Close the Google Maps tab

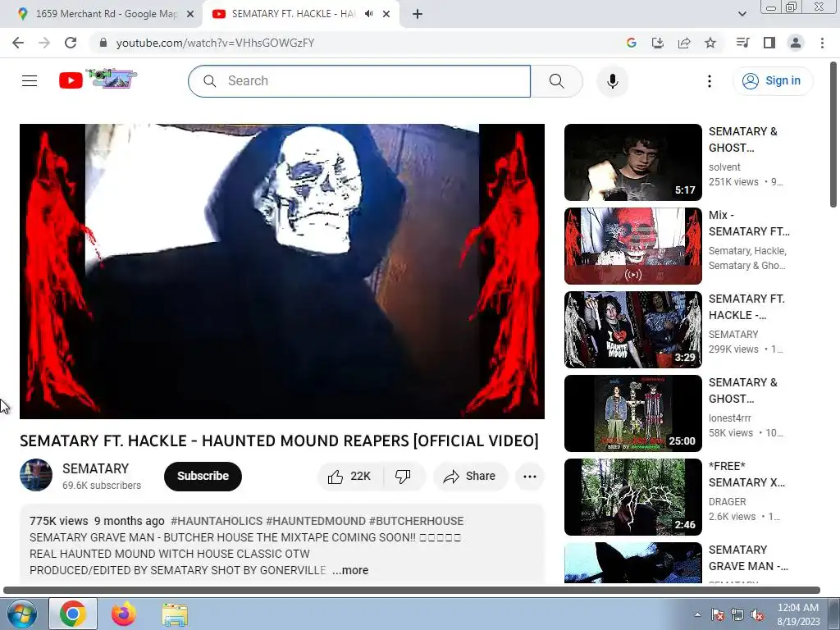[x=190, y=14]
